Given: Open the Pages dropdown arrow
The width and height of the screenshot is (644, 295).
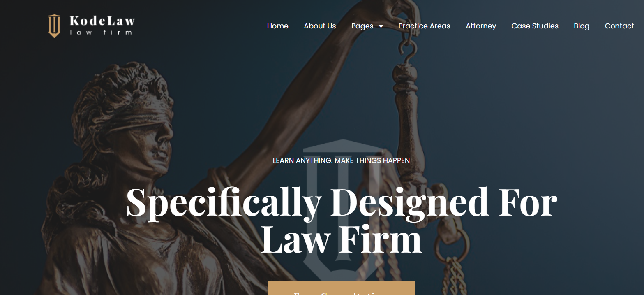Looking at the screenshot, I should coord(381,26).
